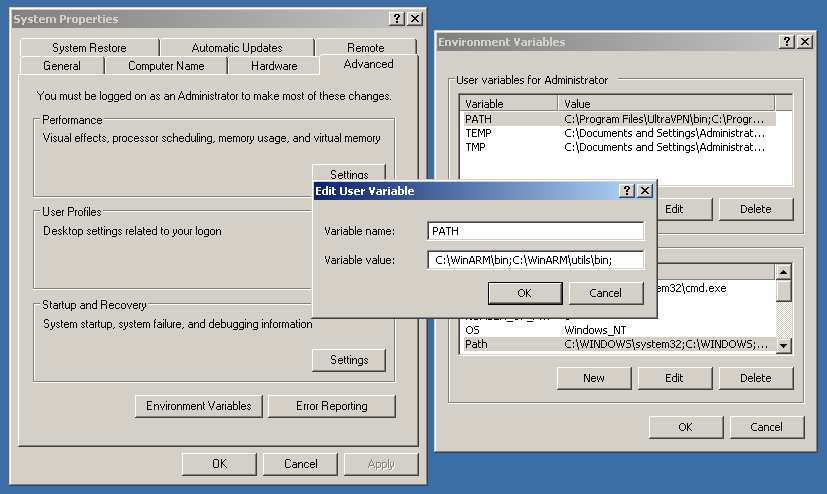Click Edit under user variables
Viewport: 827px width, 494px height.
(685, 209)
